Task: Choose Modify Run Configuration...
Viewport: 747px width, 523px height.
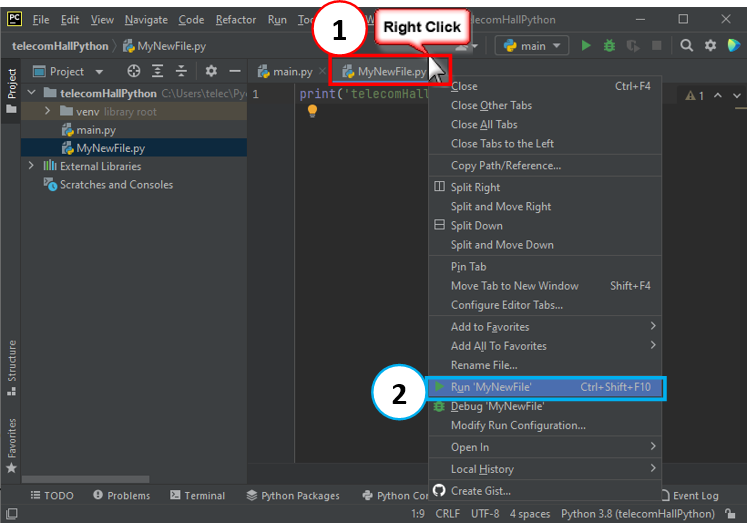Action: pos(545,425)
